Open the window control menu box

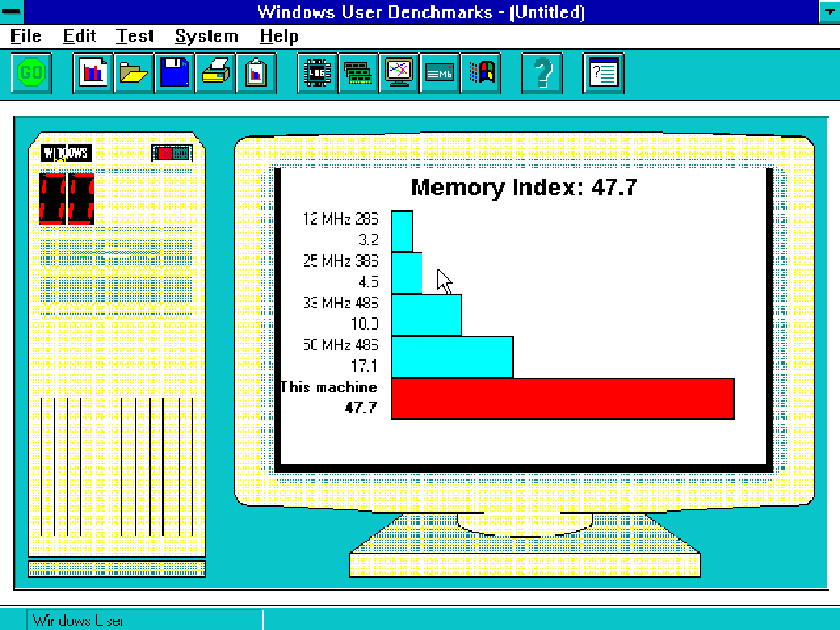coord(11,11)
